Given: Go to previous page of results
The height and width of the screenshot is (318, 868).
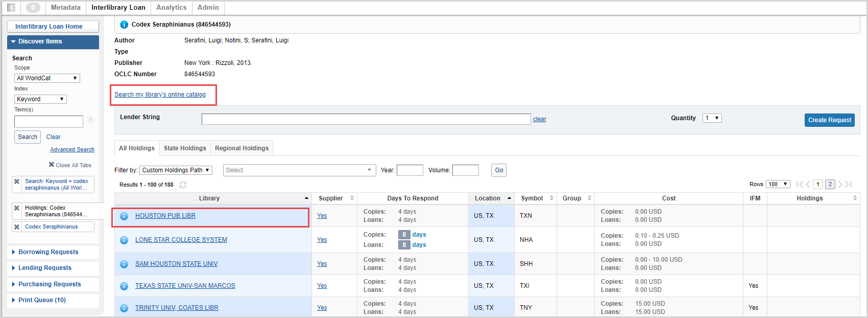Looking at the screenshot, I should (x=808, y=185).
